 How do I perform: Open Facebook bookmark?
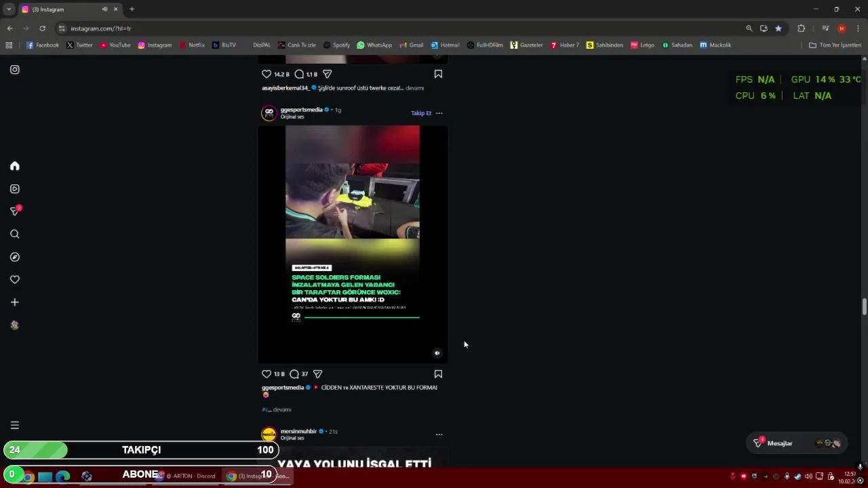click(x=43, y=45)
